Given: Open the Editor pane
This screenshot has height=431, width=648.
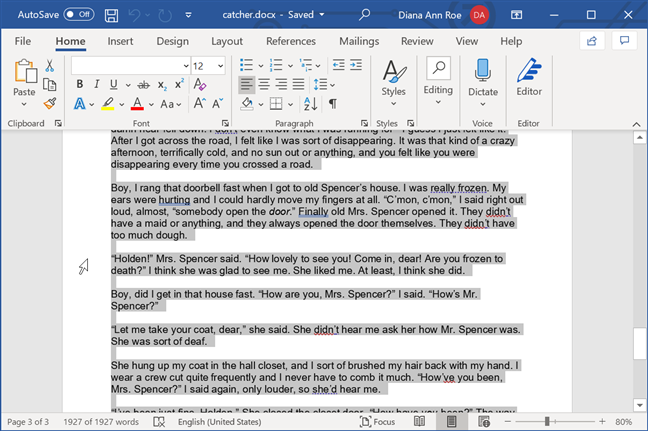Looking at the screenshot, I should 529,77.
